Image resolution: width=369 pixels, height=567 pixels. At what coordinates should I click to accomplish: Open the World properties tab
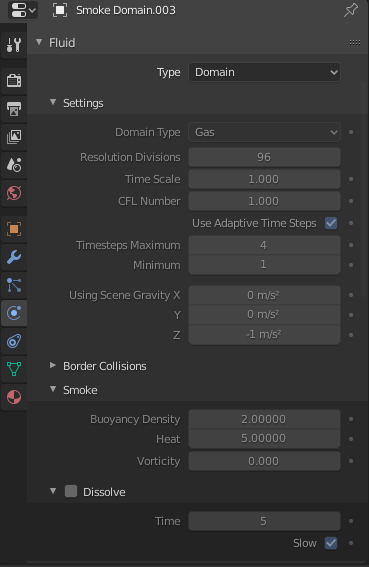click(14, 193)
